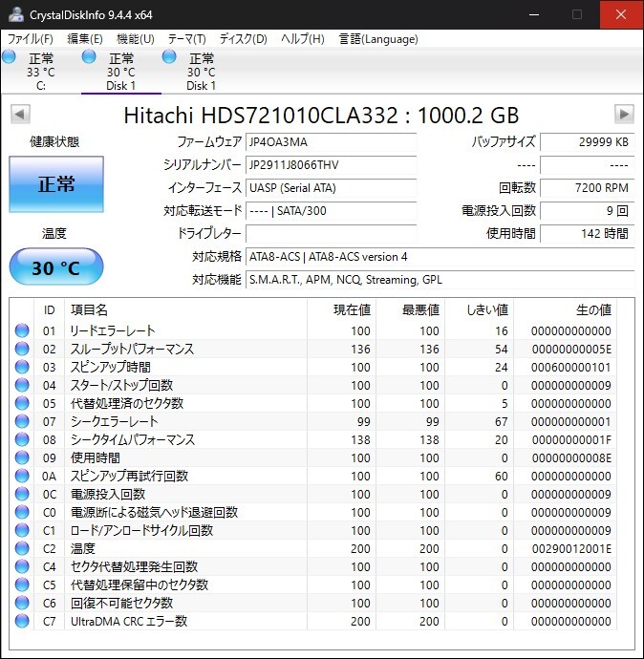The height and width of the screenshot is (659, 644).
Task: Click the status orb of row 01 リードエラーレート
Action: click(x=22, y=330)
